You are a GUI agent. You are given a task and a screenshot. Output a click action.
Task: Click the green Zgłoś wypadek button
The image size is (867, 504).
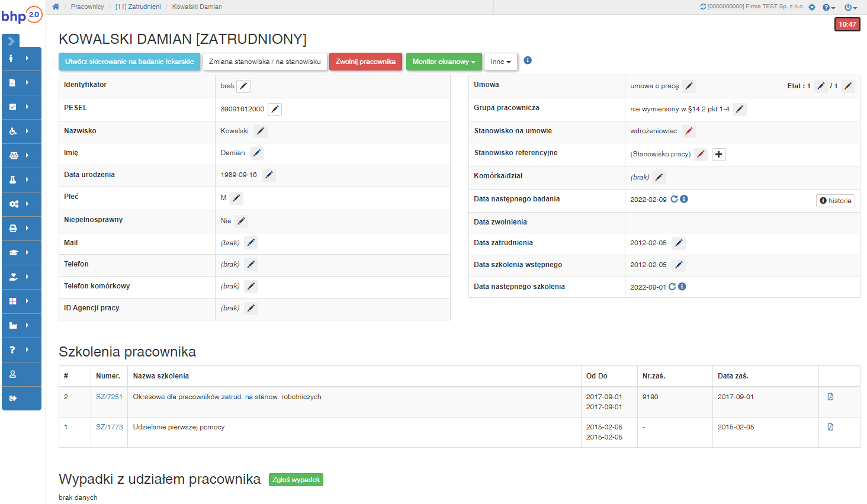tap(296, 480)
